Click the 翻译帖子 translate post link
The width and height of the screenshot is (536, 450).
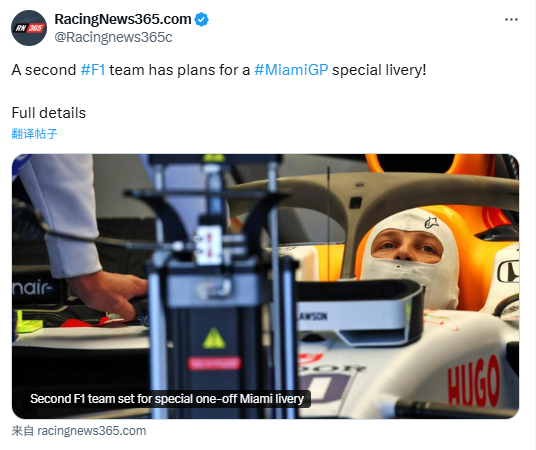pyautogui.click(x=35, y=134)
